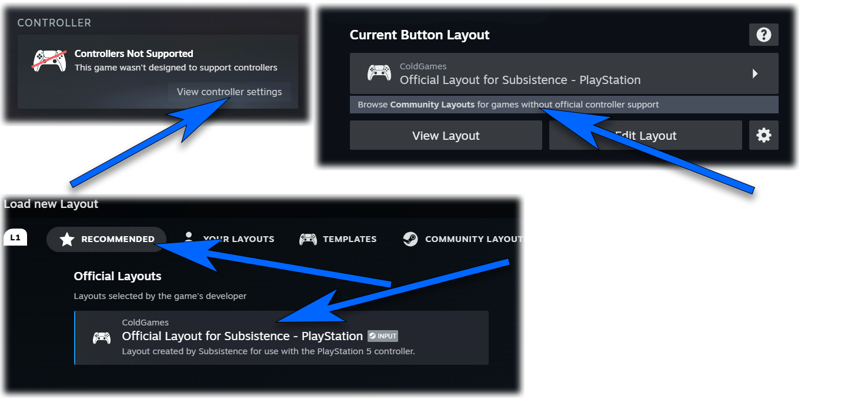Click the help question mark icon

tap(763, 35)
